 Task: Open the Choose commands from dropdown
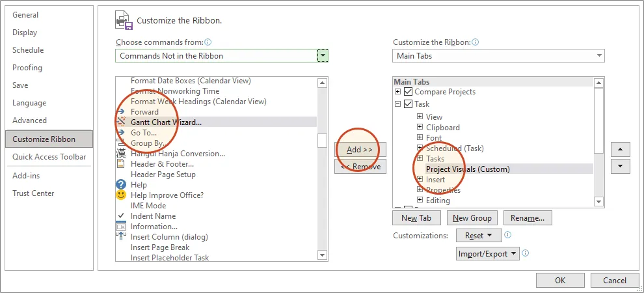coord(323,56)
